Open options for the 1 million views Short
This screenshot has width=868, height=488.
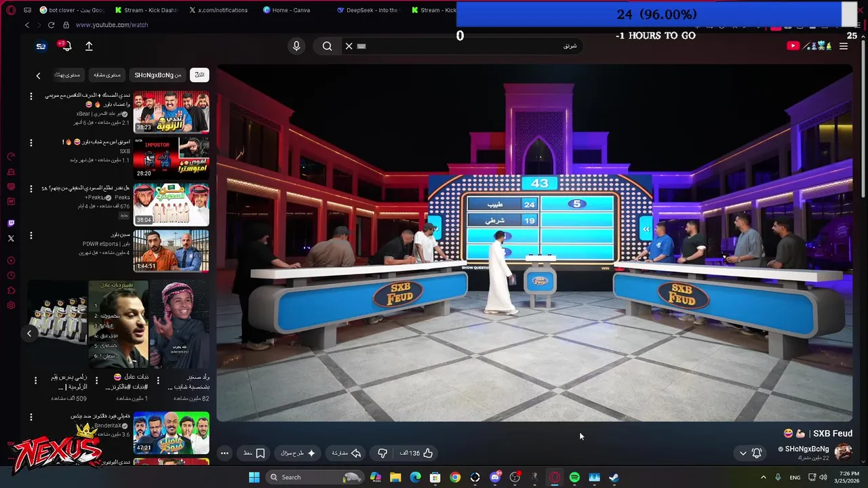point(96,380)
